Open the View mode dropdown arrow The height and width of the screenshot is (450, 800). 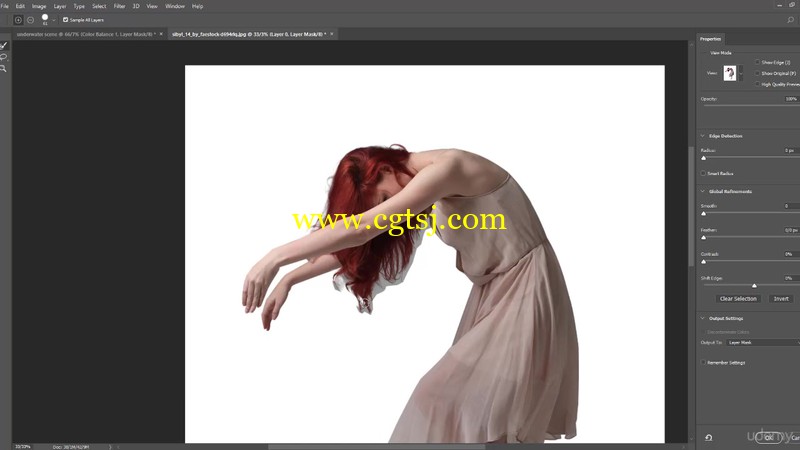(741, 73)
